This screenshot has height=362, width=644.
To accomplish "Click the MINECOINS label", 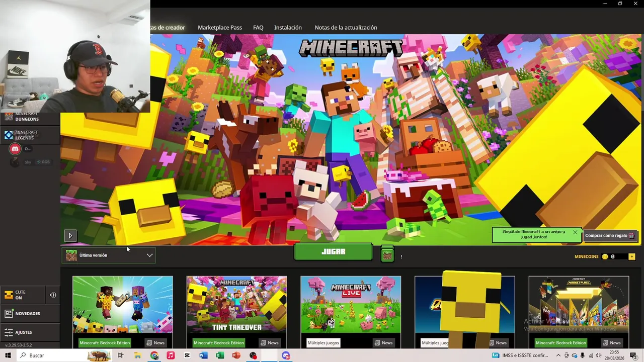I will tap(587, 256).
